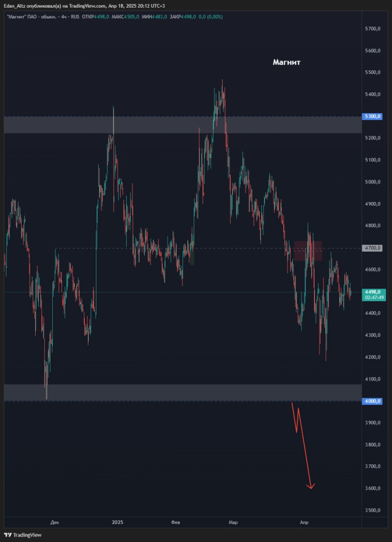Click the 3600,0 price axis label
This screenshot has height=542, width=392.
(x=372, y=489)
